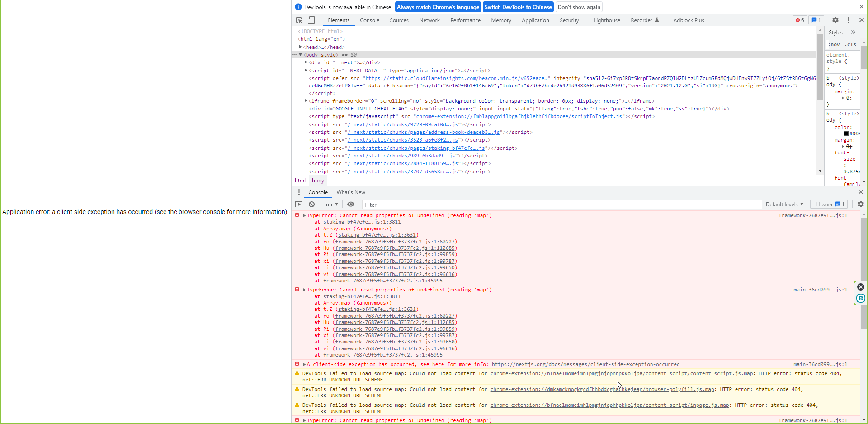Open address-book chunk script link
Screen dimensions: 868x424
pyautogui.click(x=423, y=132)
